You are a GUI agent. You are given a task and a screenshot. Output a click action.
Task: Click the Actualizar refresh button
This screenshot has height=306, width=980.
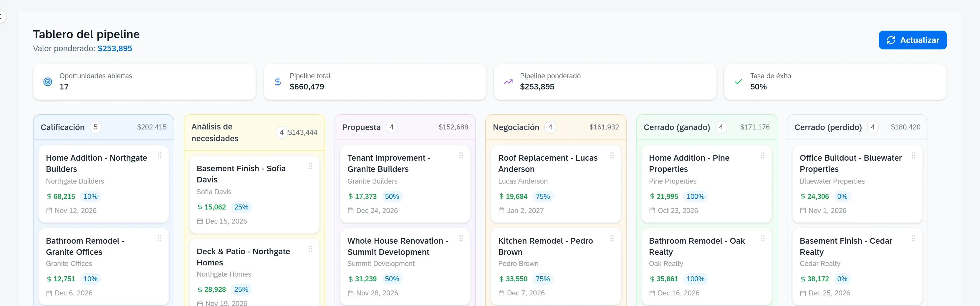[x=912, y=40]
